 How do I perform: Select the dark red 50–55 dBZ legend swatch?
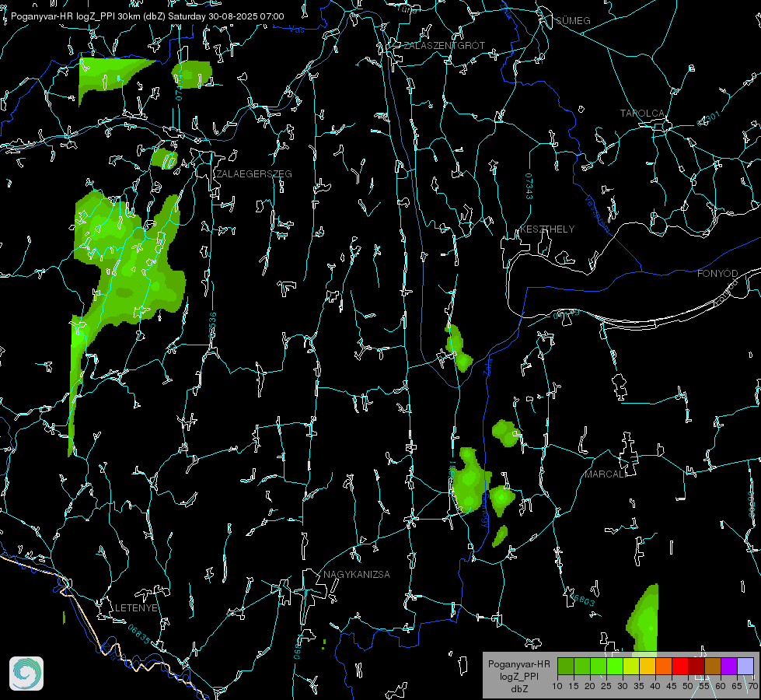click(696, 666)
